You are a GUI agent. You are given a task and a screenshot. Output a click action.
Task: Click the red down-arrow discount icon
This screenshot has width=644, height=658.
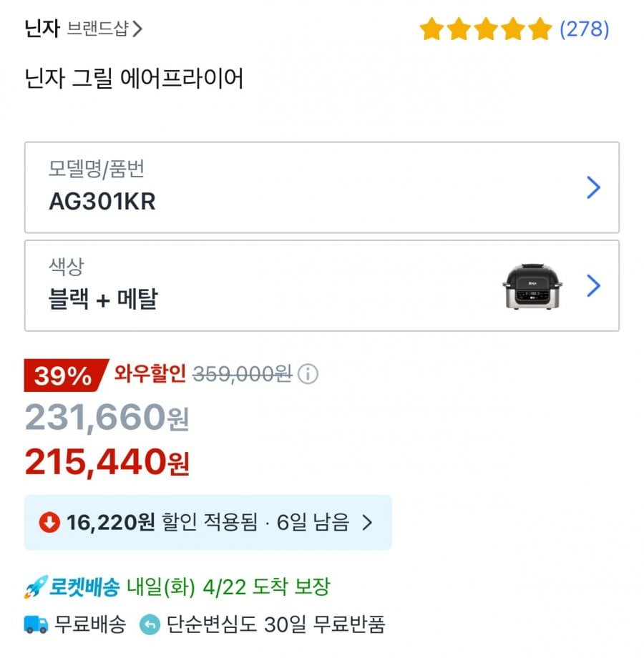(x=49, y=523)
